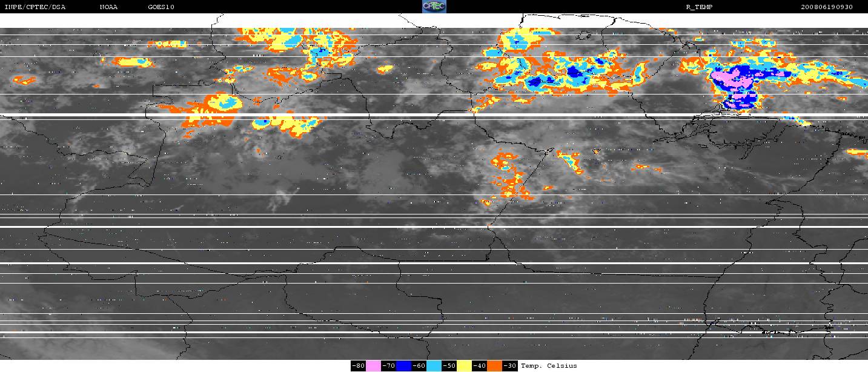Click the pink legend color swatch
Viewport: 868px width, 372px height.
pos(374,366)
